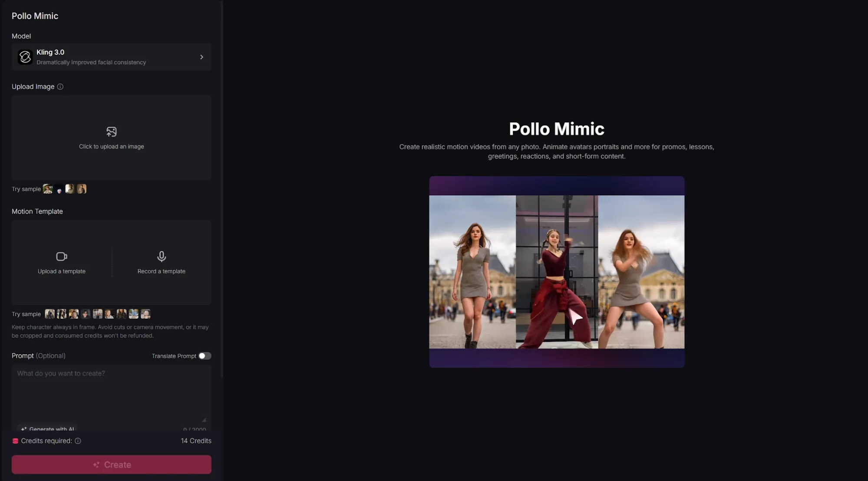Select the first motion template sample
The image size is (868, 481).
tap(50, 314)
